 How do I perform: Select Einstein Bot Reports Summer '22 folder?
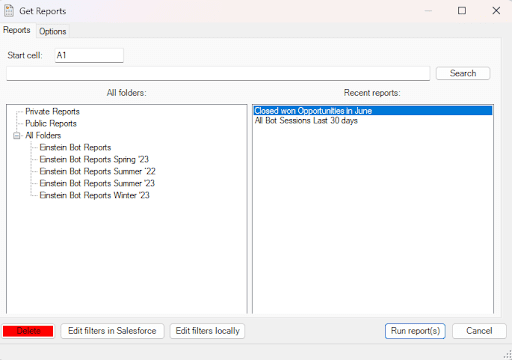(x=97, y=172)
